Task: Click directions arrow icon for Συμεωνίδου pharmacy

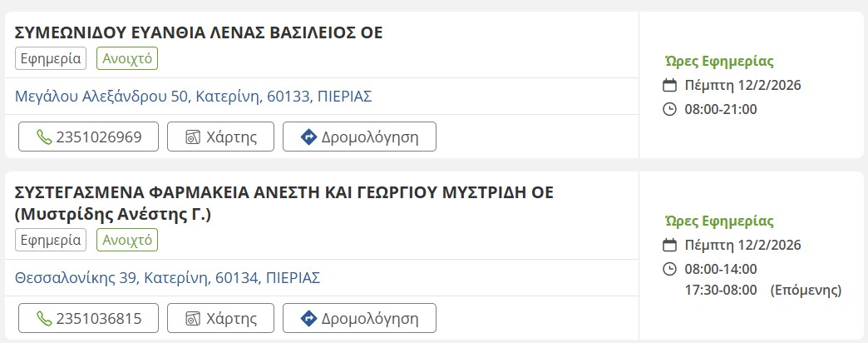Action: click(308, 137)
